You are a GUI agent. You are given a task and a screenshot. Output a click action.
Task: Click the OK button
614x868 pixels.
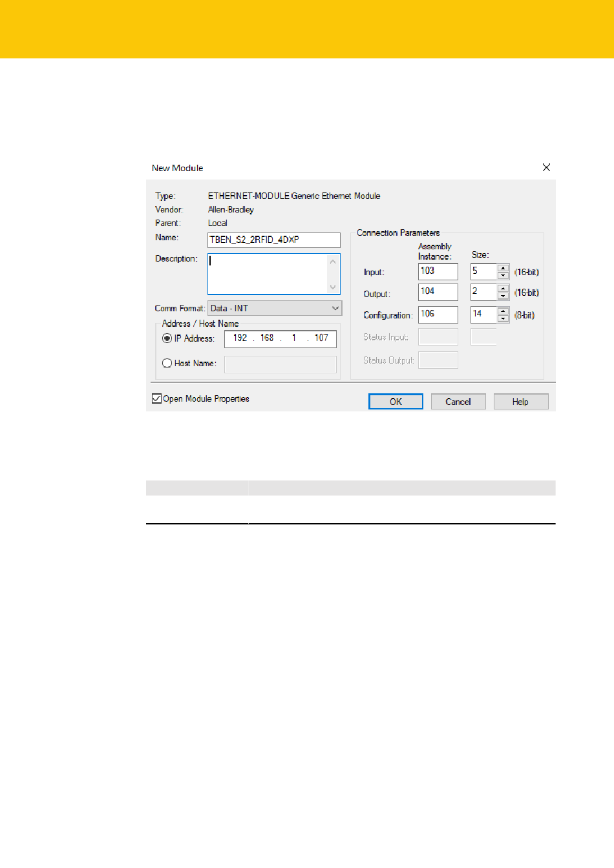coord(396,402)
